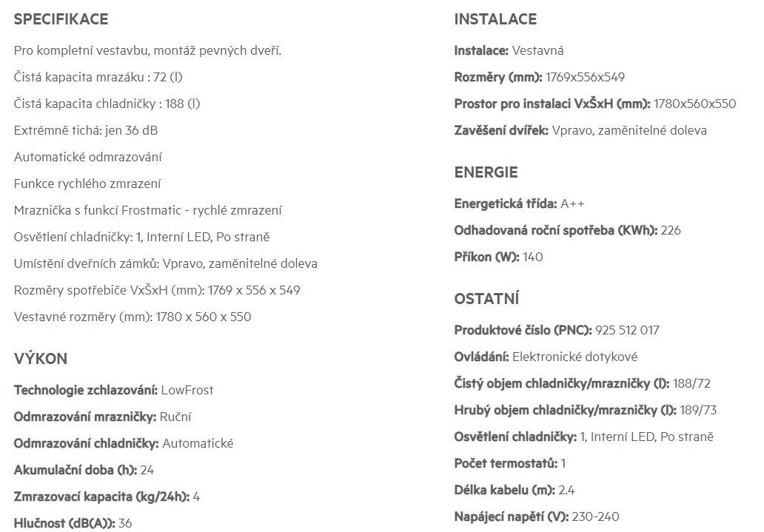Click the SPECIFIKACE section heading
Screen dimensions: 764x532
pyautogui.click(x=61, y=19)
